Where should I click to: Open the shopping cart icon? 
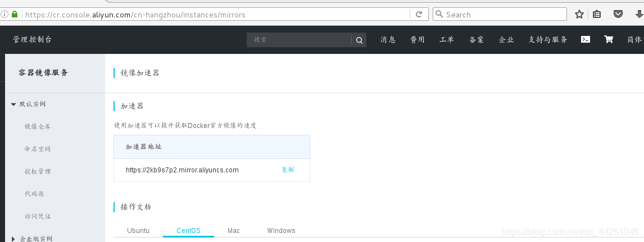tap(608, 39)
